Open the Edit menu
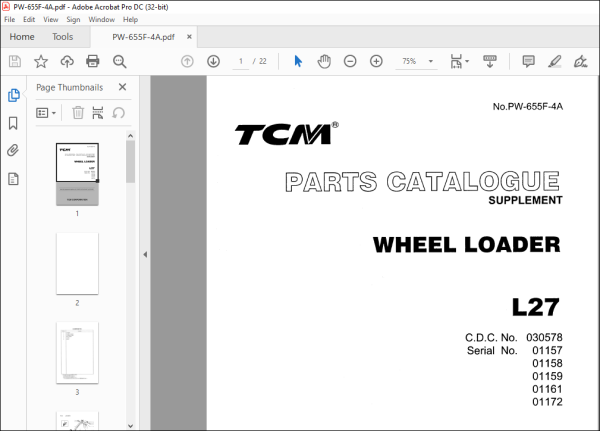Screen dimensions: 600x431 point(29,20)
